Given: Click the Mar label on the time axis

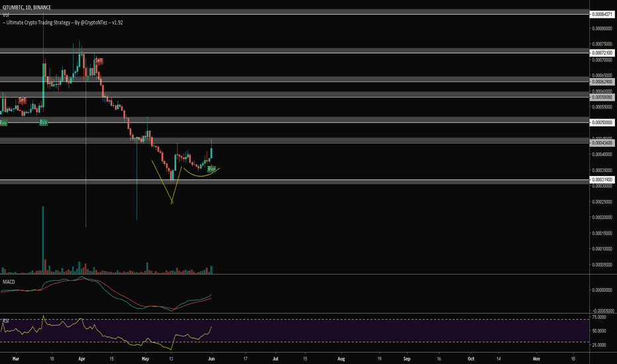Looking at the screenshot, I should point(16,359).
